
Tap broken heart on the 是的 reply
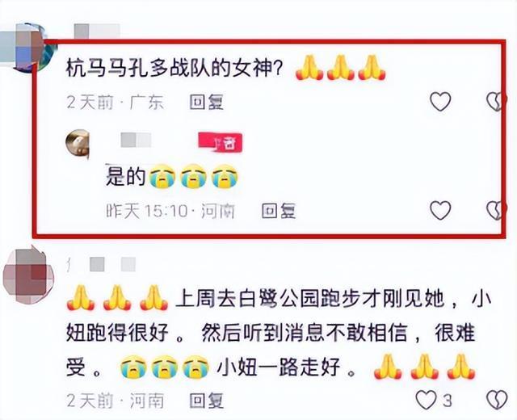(495, 210)
